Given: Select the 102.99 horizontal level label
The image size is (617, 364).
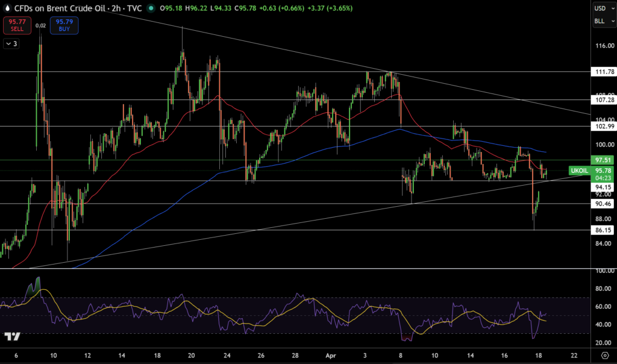Looking at the screenshot, I should click(x=604, y=126).
